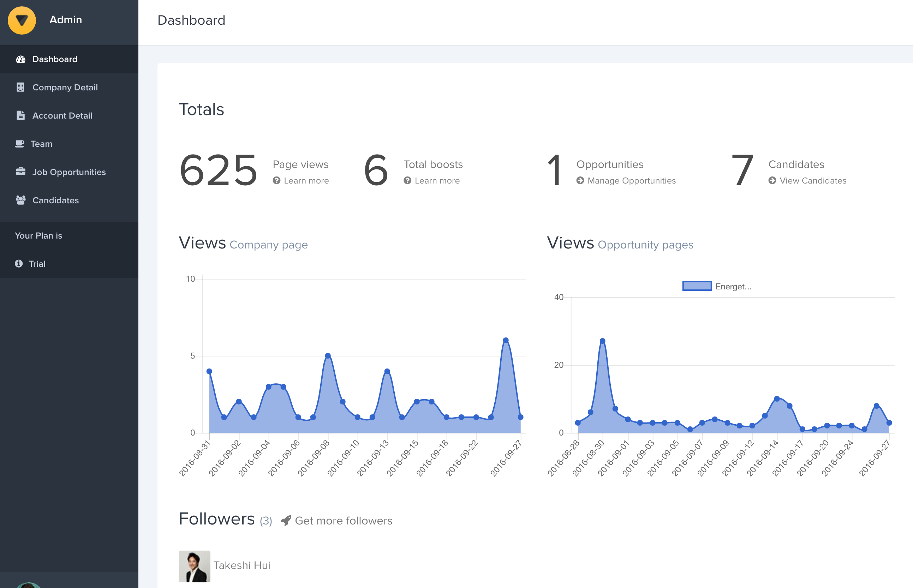Click the Candidates group icon in sidebar

click(20, 200)
